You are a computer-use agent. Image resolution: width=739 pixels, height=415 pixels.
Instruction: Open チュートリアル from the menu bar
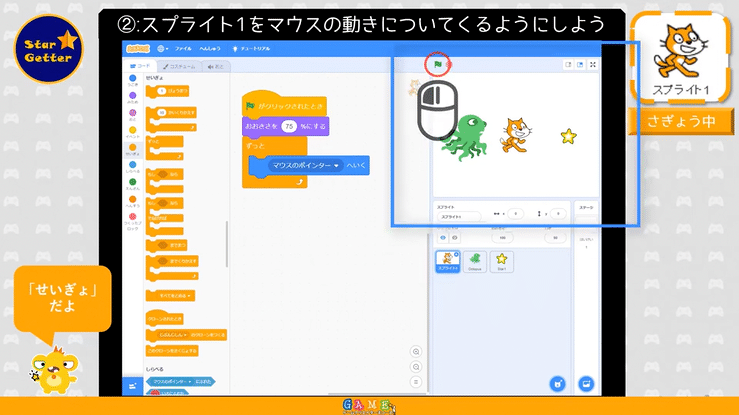(252, 49)
